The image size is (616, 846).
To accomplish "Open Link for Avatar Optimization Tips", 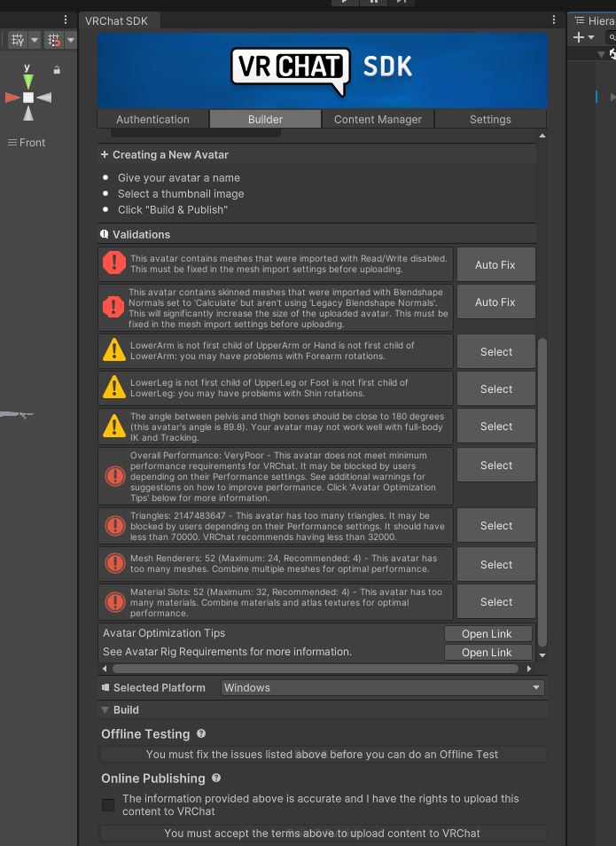I will tap(487, 633).
